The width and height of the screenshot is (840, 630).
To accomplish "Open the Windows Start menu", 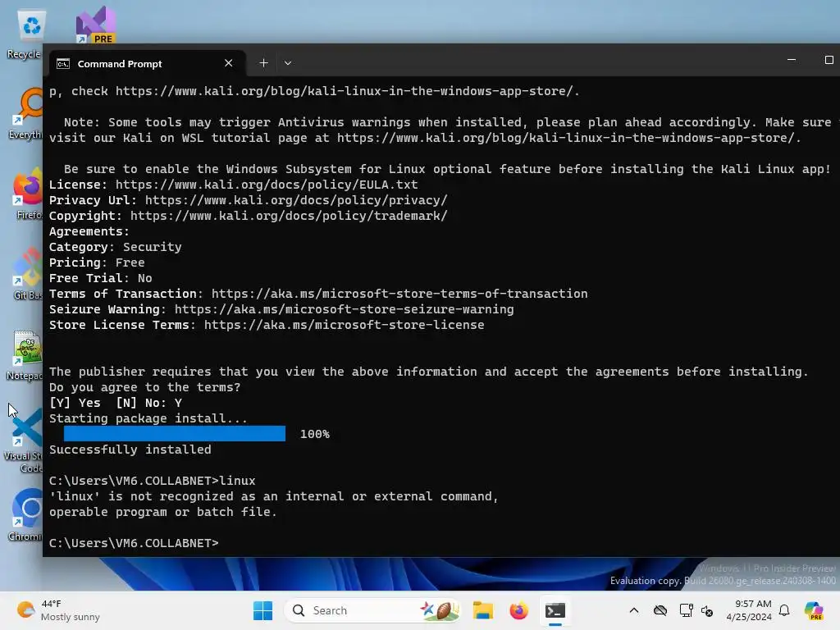I will [x=262, y=610].
